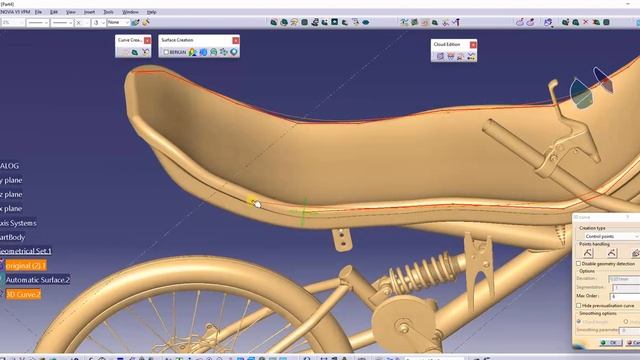The image size is (640, 360).
Task: Close the Curve Creation toolbar
Action: (147, 40)
